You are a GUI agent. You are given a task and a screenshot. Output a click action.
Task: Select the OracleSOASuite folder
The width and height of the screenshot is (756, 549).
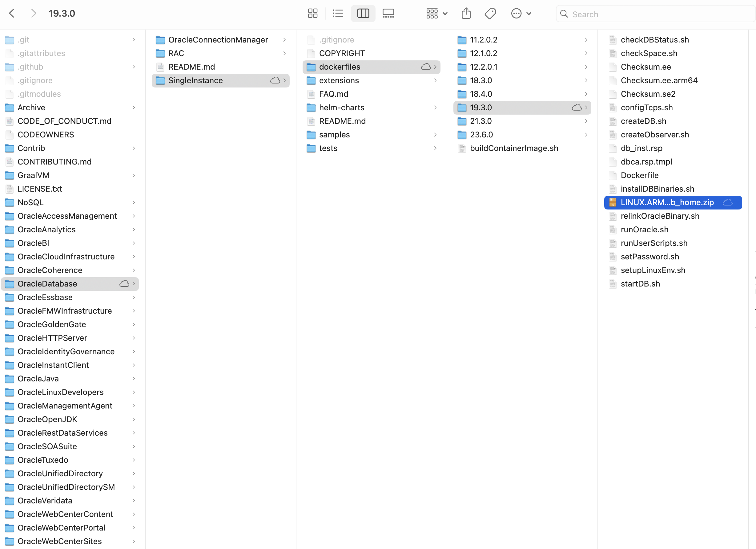[70, 446]
